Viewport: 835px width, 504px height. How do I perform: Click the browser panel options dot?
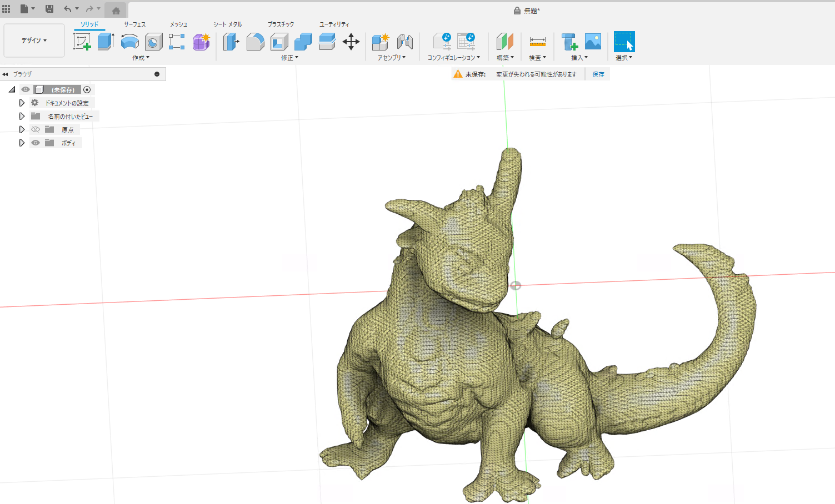coord(157,74)
